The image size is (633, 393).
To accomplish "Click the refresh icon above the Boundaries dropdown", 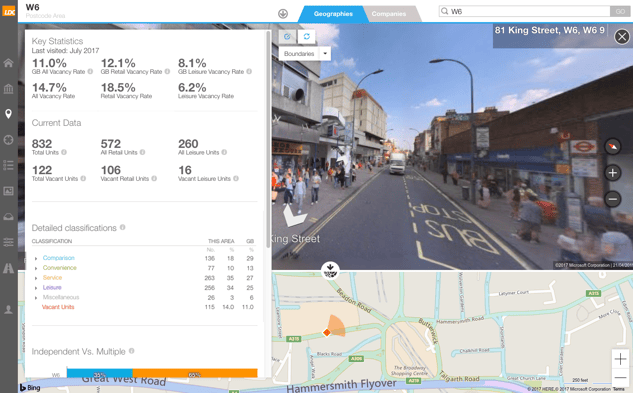I will pyautogui.click(x=307, y=36).
